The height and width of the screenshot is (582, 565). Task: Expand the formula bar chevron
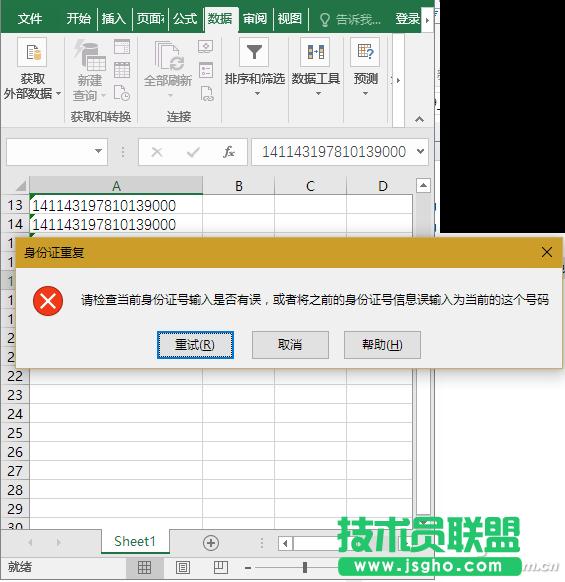point(420,151)
